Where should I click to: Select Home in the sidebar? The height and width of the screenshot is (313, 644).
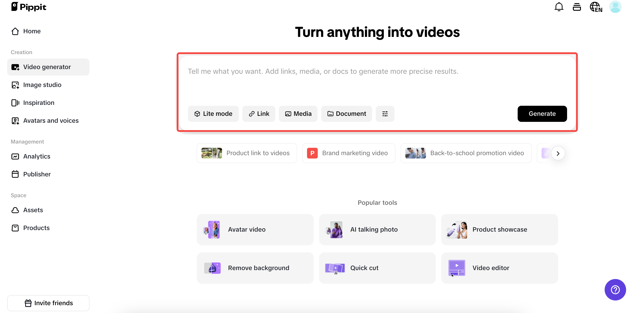click(32, 31)
